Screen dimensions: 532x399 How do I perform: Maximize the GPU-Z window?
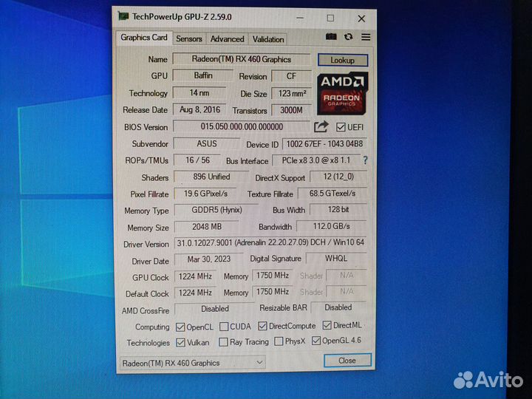[x=330, y=18]
